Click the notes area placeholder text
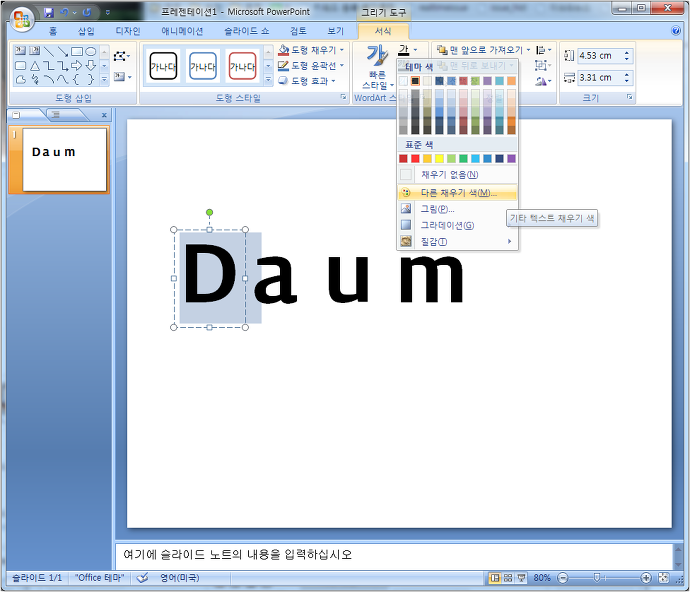690x592 pixels. pyautogui.click(x=238, y=555)
